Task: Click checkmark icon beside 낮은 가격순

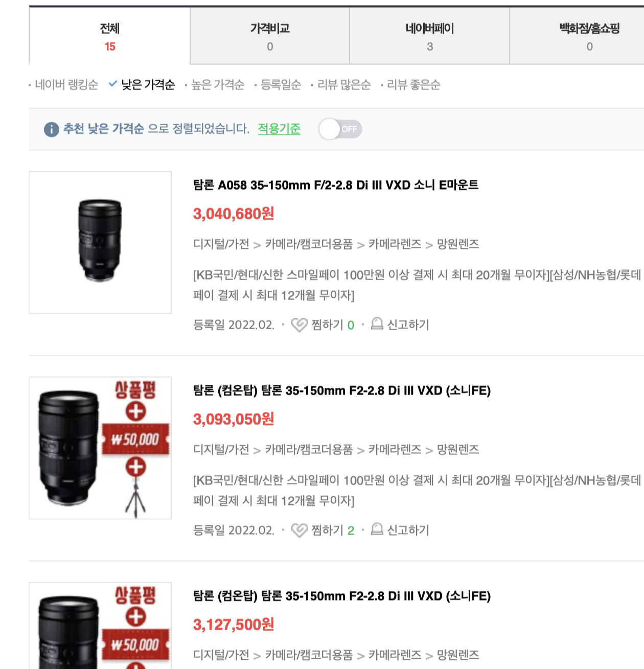Action: click(113, 84)
